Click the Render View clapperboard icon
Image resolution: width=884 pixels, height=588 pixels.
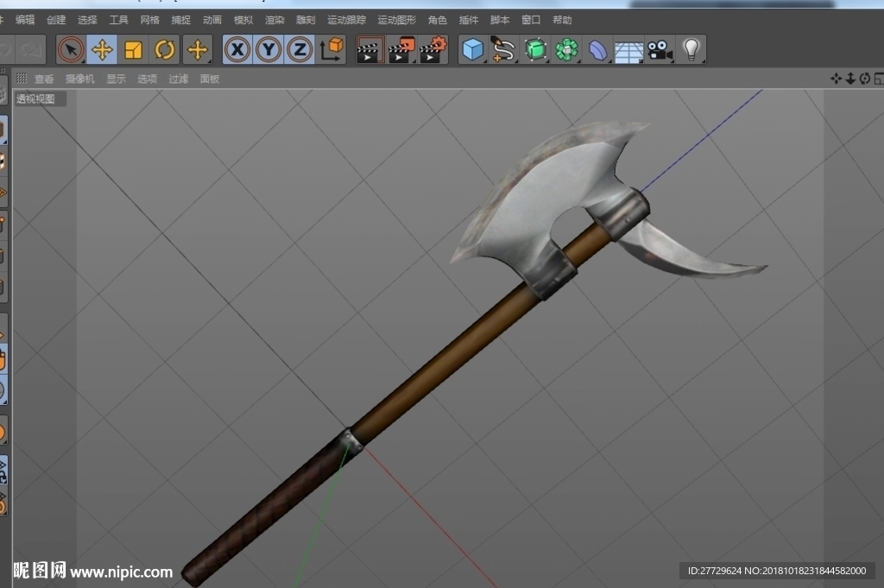[x=369, y=49]
